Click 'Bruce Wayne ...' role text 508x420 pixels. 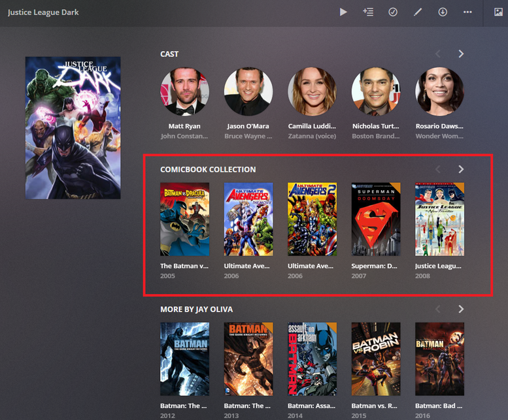(248, 137)
